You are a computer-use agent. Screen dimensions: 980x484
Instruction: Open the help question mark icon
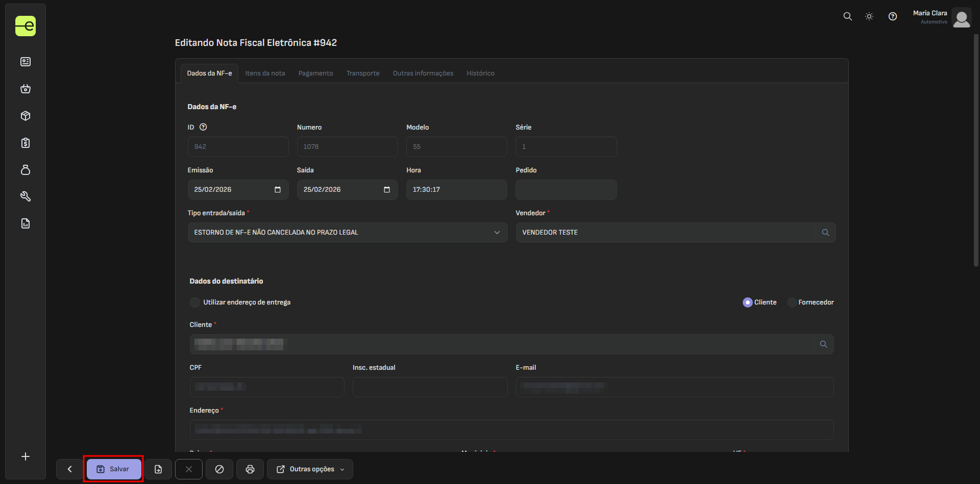pyautogui.click(x=892, y=16)
